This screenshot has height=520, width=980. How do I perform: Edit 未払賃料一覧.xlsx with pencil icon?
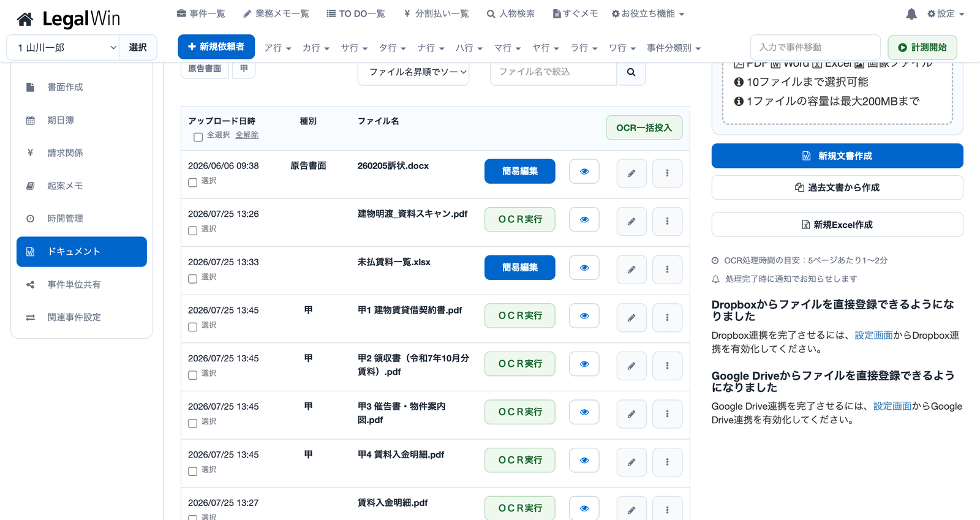631,269
